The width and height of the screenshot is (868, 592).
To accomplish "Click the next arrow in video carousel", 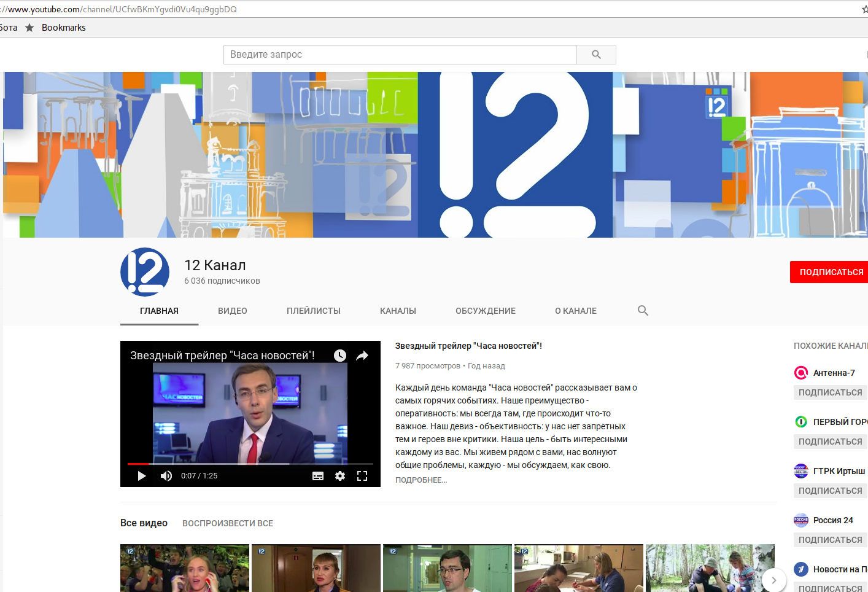I will pyautogui.click(x=774, y=580).
